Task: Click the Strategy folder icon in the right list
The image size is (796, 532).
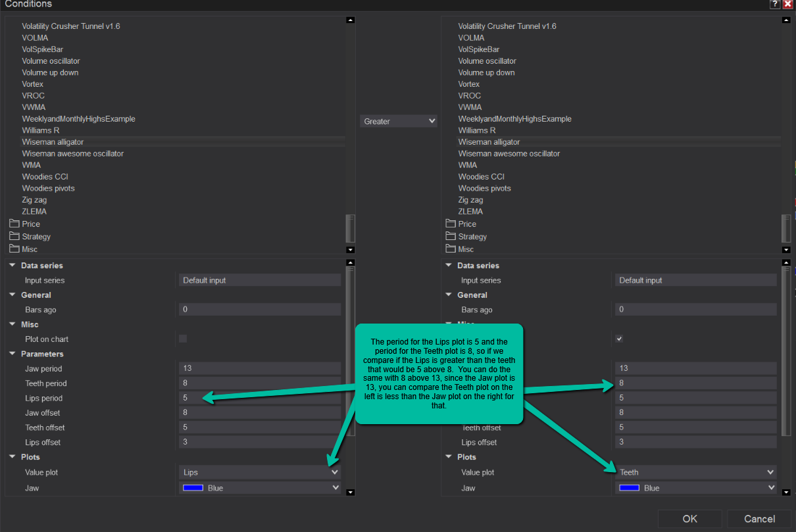Action: 451,236
